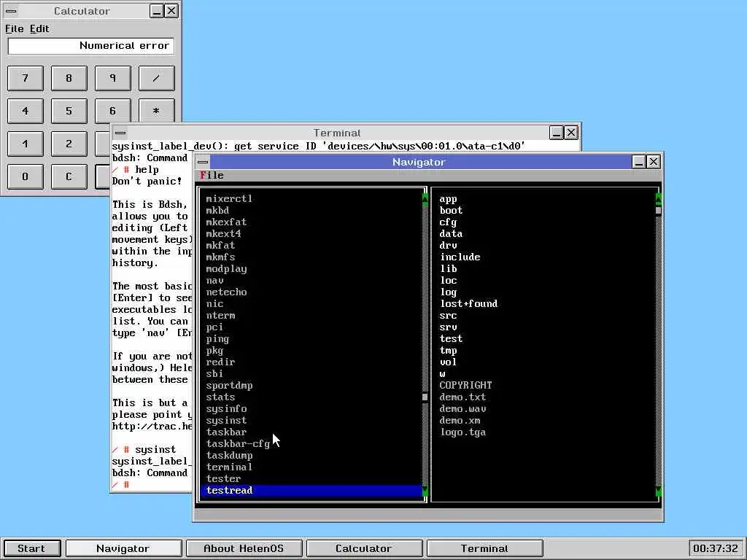Switch to Navigator via taskbar button
Viewport: 747px width, 560px height.
point(123,548)
